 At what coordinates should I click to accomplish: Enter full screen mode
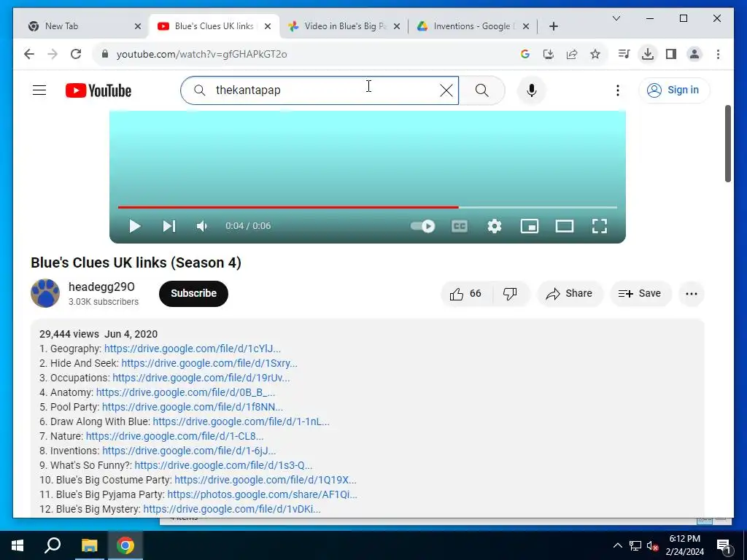tap(600, 226)
